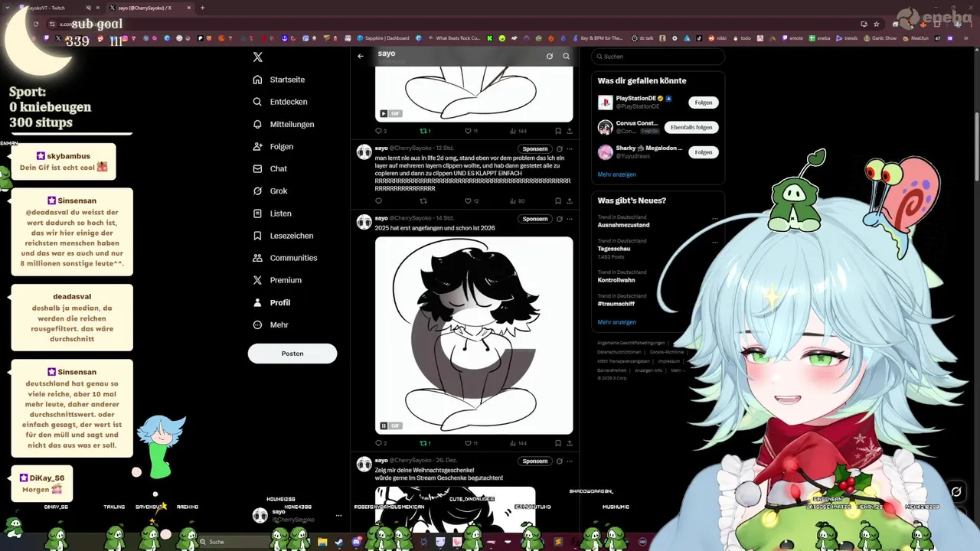980x551 pixels.
Task: Open Entdecken in the sidebar
Action: tap(280, 102)
